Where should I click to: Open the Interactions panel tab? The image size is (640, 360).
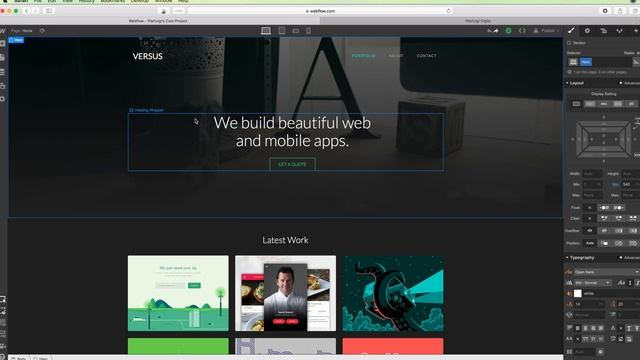619,31
